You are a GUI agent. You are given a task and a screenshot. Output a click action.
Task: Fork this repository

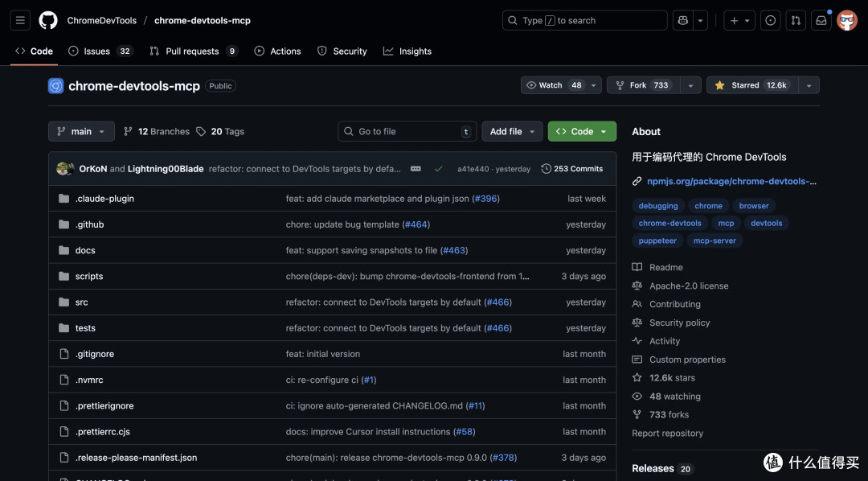click(644, 85)
